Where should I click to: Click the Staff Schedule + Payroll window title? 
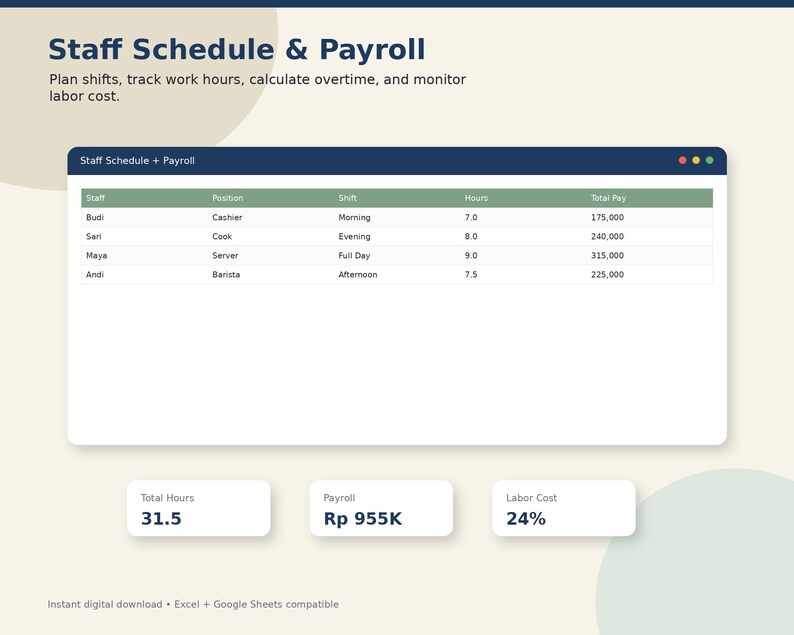[x=137, y=161]
